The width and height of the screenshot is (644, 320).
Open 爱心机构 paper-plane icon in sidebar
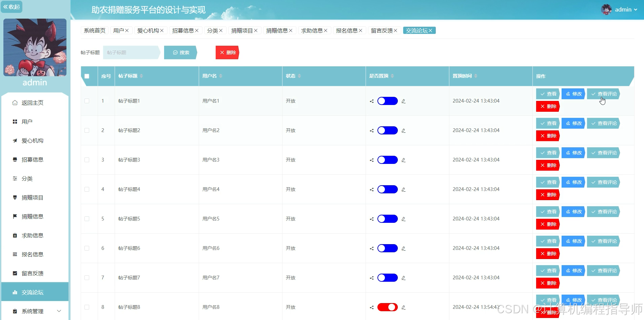coord(15,141)
